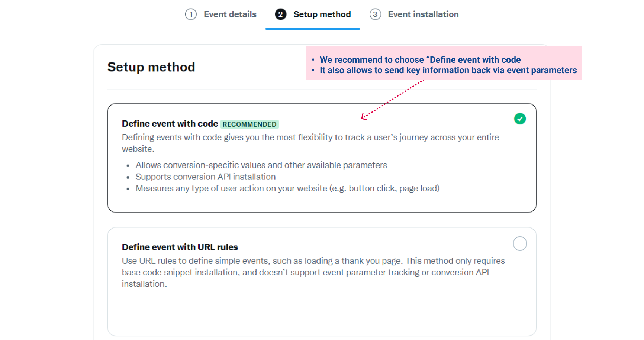Go to the Event details step label

click(230, 14)
